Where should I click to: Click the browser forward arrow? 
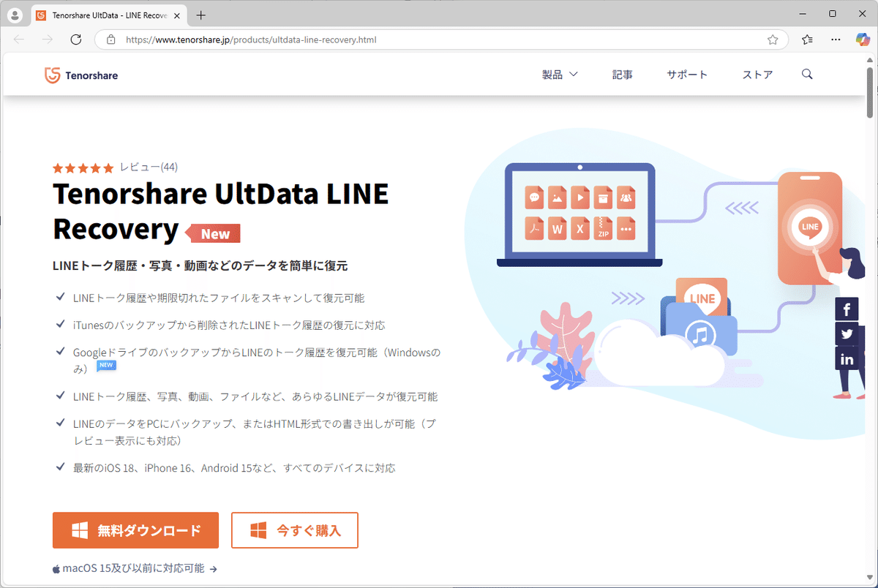tap(48, 39)
